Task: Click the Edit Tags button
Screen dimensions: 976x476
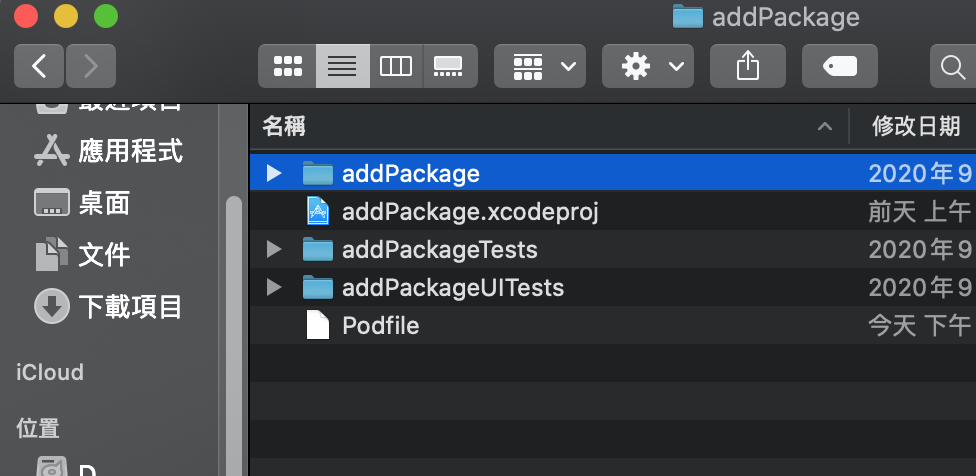Action: [840, 67]
